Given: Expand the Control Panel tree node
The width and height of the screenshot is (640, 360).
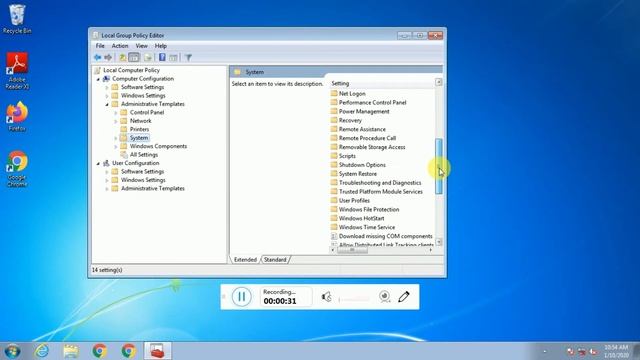Looking at the screenshot, I should coord(116,113).
